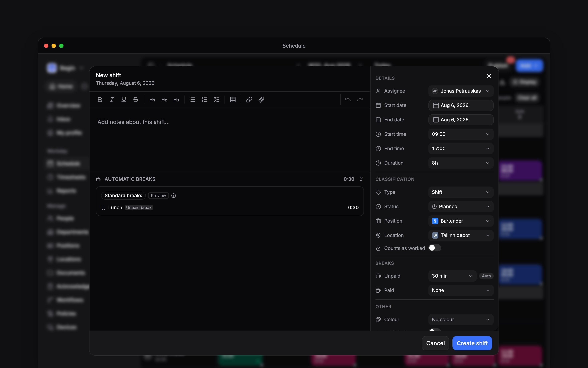Change Location from Tallinn depot

[x=461, y=235]
